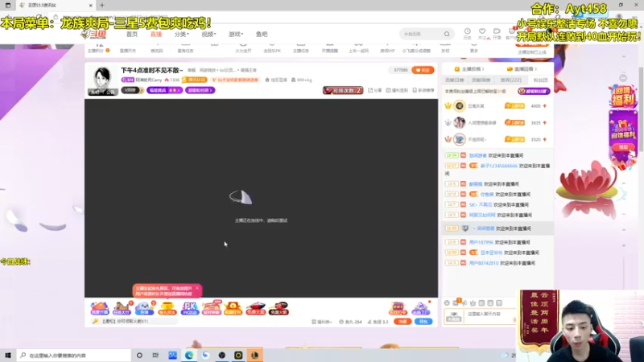Click the blue 背包 backpack button
Image resolution: width=644 pixels, height=362 pixels.
(x=423, y=322)
